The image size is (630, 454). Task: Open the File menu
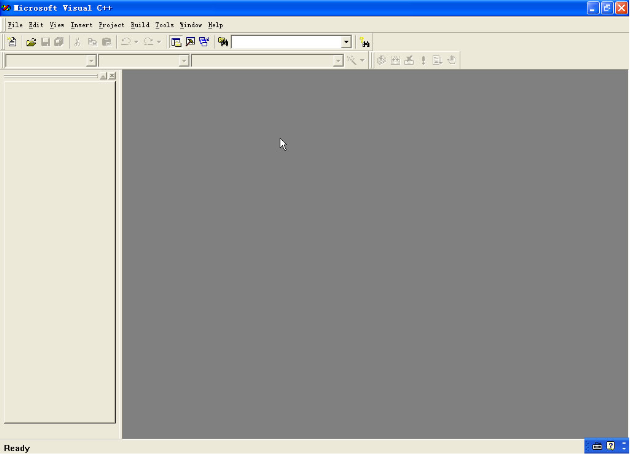15,25
